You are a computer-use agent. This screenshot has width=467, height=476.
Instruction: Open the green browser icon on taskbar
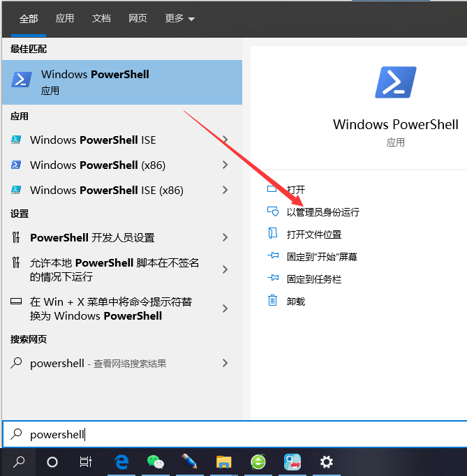click(x=258, y=462)
